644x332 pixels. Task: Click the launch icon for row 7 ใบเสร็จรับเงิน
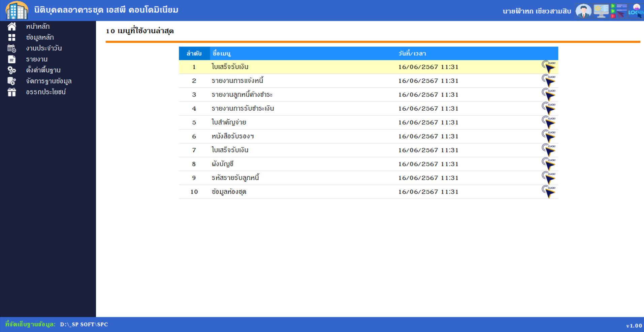549,150
